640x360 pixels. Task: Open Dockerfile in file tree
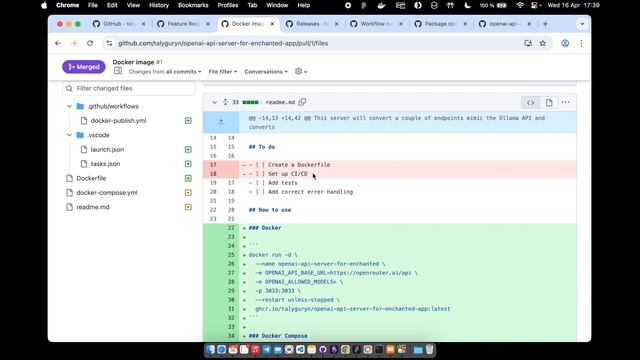tap(91, 178)
